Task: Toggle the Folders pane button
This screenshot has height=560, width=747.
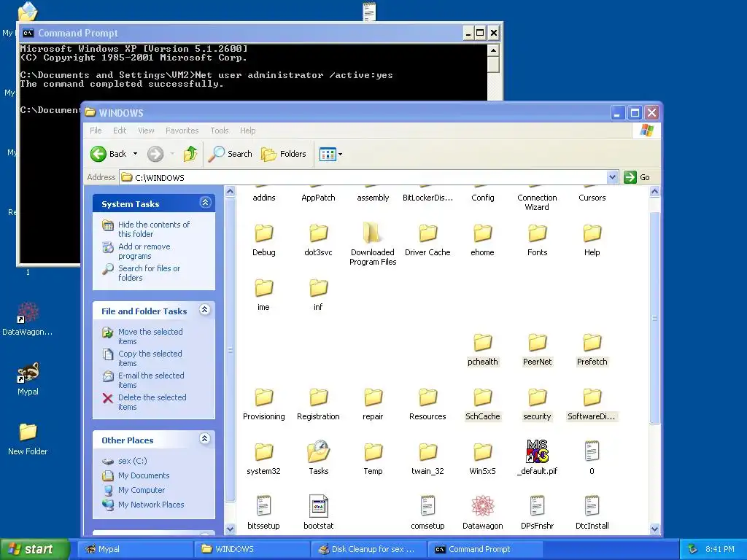Action: tap(284, 154)
